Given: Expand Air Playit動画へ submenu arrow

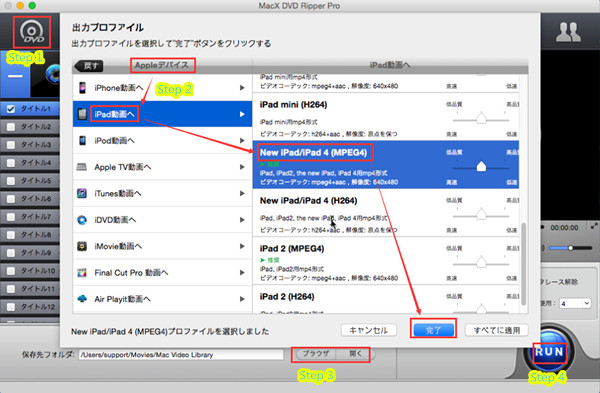Looking at the screenshot, I should pos(242,299).
